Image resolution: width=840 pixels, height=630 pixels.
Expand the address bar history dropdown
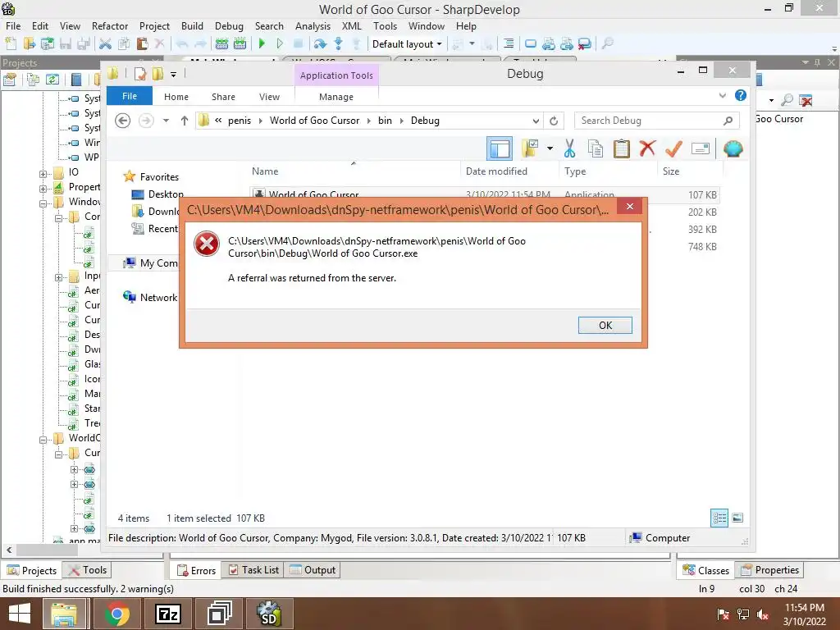pyautogui.click(x=536, y=121)
